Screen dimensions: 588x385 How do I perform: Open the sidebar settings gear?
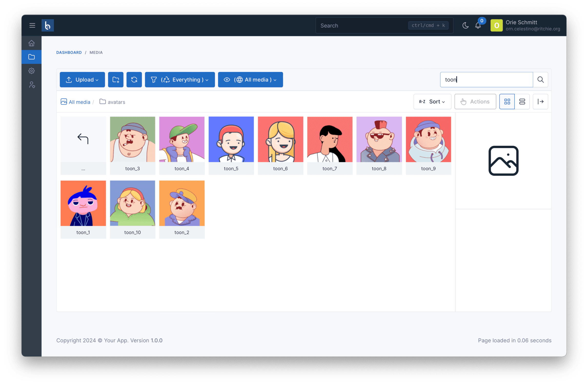point(32,71)
